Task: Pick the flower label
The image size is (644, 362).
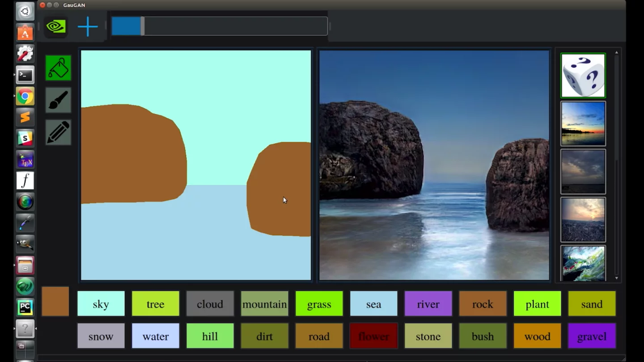Action: pyautogui.click(x=373, y=336)
